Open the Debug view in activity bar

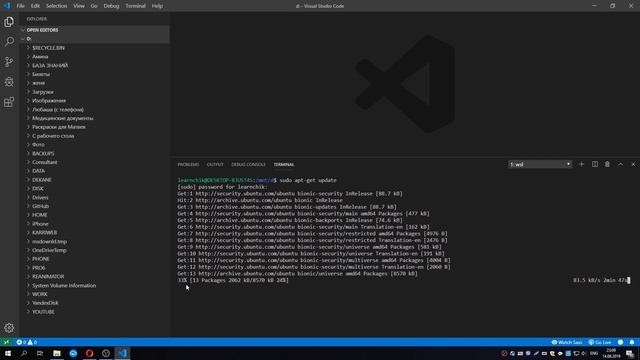pos(9,82)
